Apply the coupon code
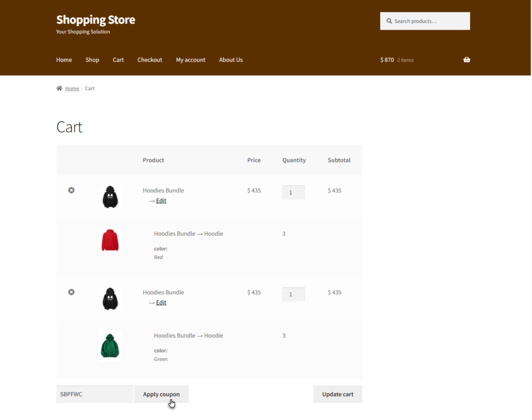Image resolution: width=532 pixels, height=420 pixels. point(162,394)
